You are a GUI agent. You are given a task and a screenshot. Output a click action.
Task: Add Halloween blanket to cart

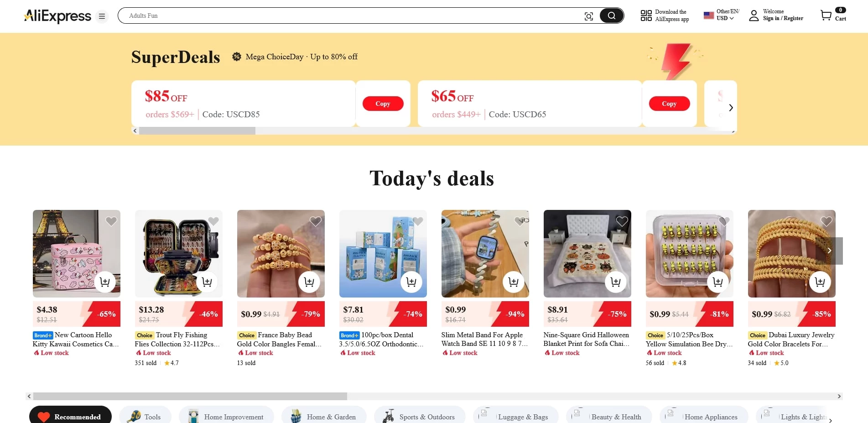[x=616, y=282]
